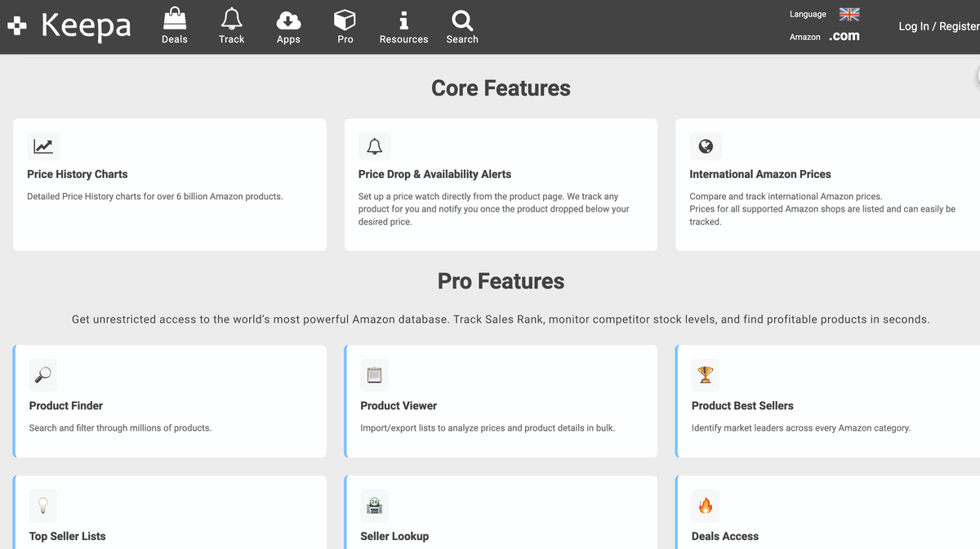Open the Resources info icon
Screen dimensions: 980x549
click(x=403, y=20)
